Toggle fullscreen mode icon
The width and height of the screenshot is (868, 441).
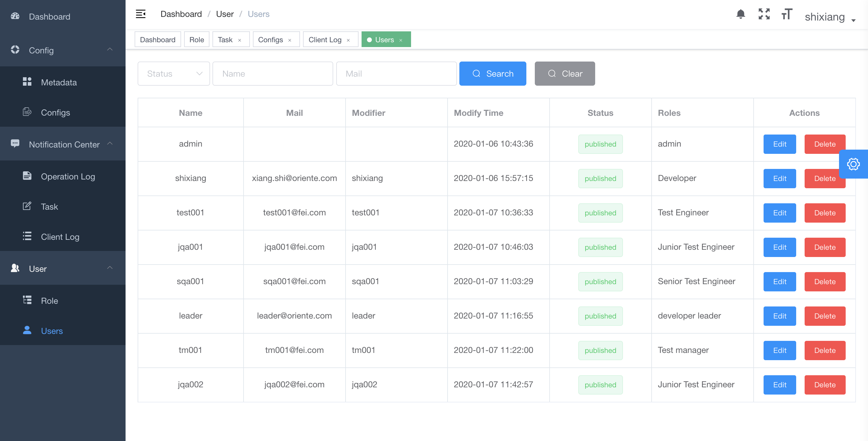tap(764, 14)
